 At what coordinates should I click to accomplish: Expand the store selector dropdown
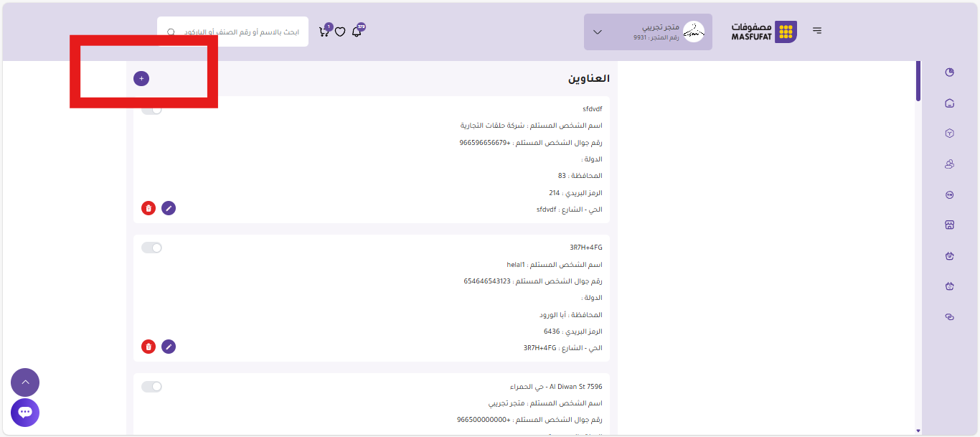click(x=597, y=32)
